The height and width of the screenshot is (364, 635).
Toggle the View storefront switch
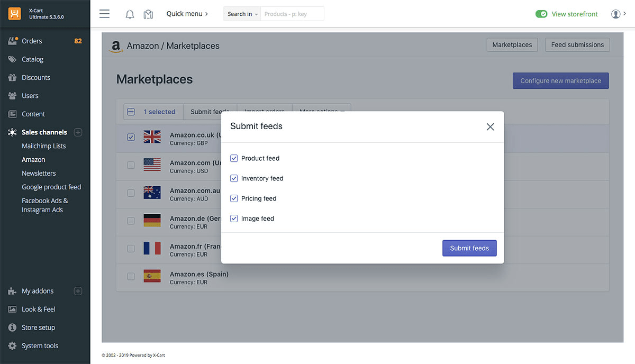tap(541, 14)
